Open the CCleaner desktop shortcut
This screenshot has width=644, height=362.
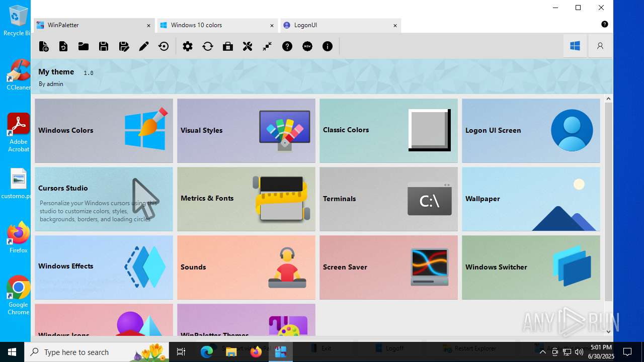19,74
